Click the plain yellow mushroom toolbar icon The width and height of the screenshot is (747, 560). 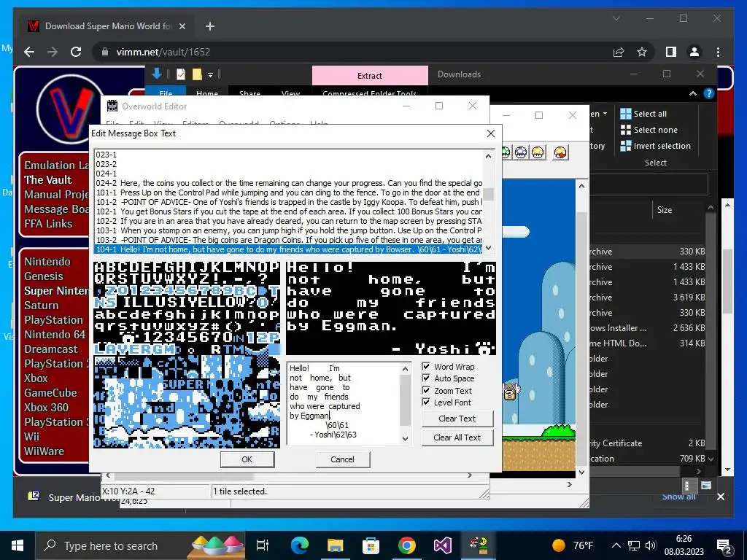pos(538,152)
